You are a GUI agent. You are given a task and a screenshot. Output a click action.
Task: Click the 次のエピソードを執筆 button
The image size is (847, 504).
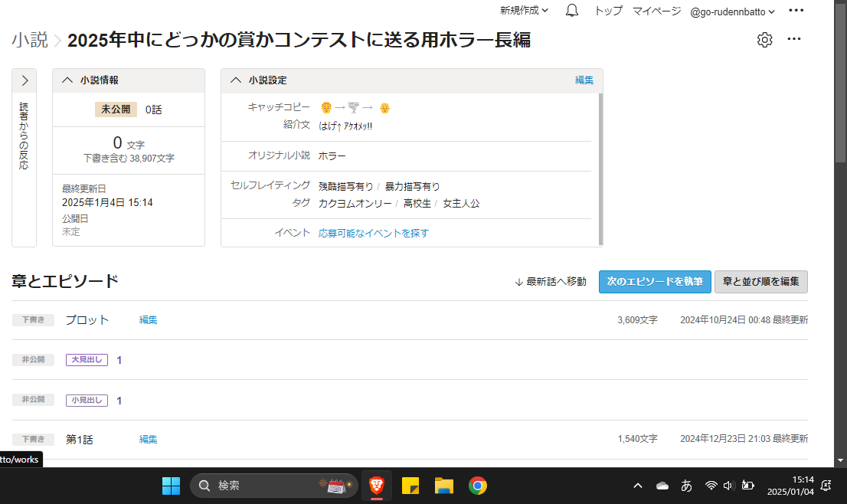click(655, 282)
